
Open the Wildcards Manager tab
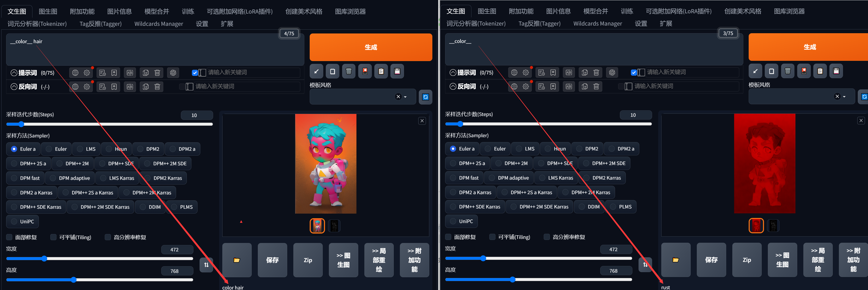coord(158,24)
